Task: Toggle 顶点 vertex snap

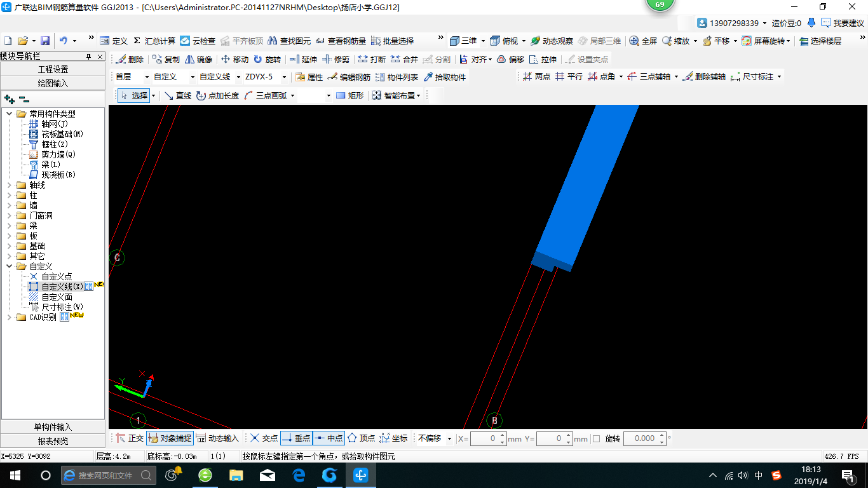Action: point(361,438)
